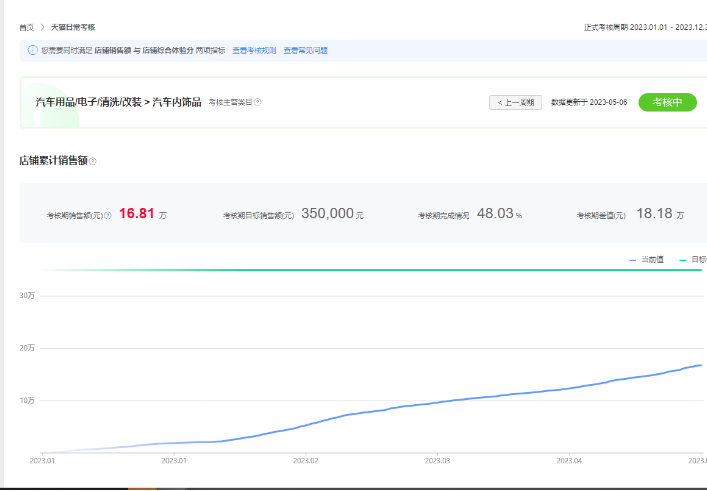Click the notice text about 店铺销售额 and 店铺综合体验分

(x=133, y=50)
